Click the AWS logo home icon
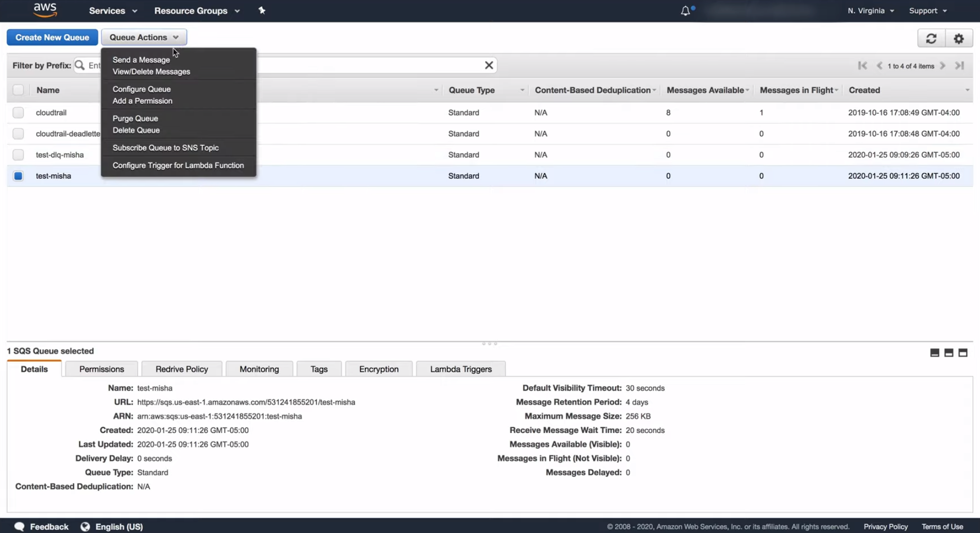980x533 pixels. tap(45, 10)
